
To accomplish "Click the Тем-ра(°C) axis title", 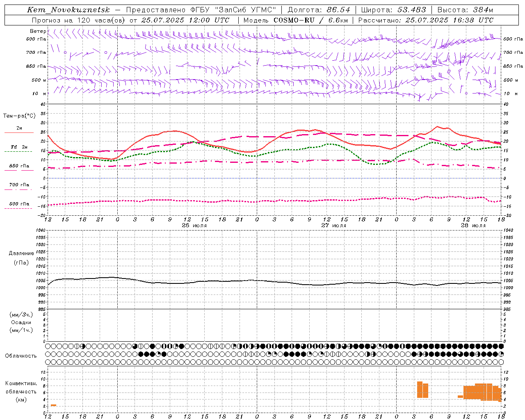I will [x=19, y=116].
